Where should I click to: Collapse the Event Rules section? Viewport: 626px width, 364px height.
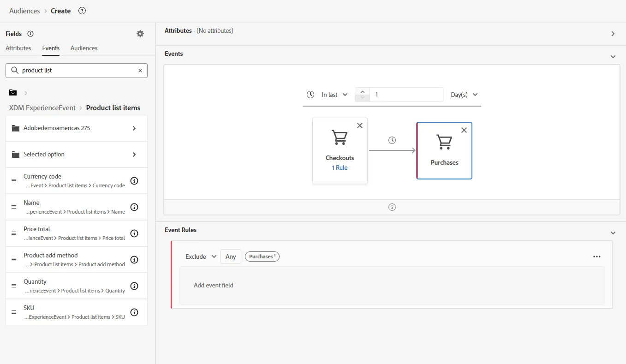click(x=613, y=233)
